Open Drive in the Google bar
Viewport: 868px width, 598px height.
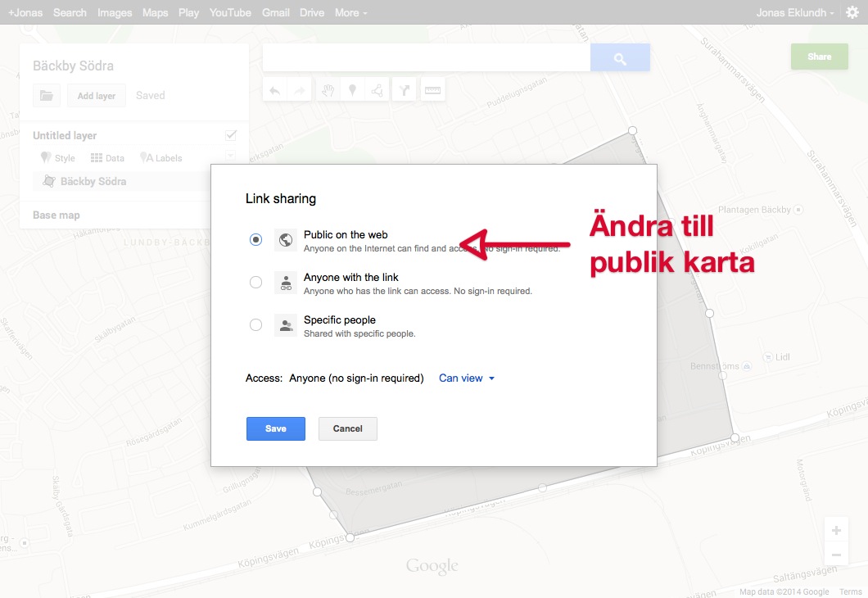click(x=312, y=12)
